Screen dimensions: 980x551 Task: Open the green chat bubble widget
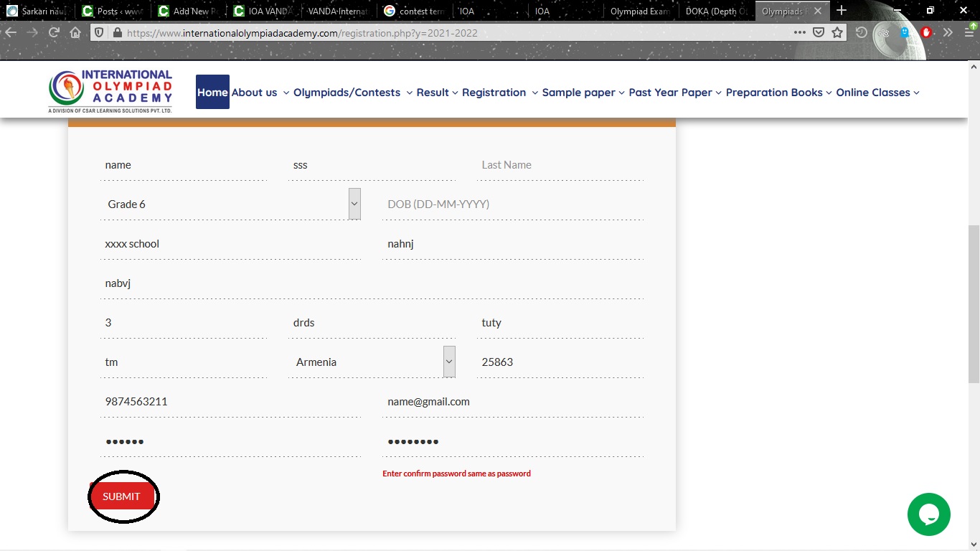pos(928,514)
